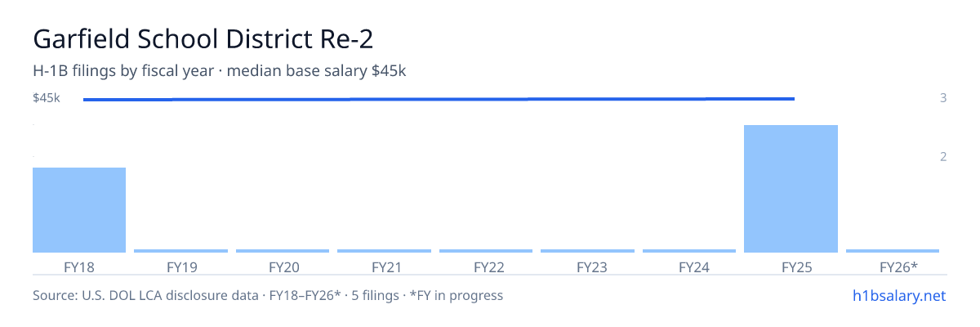The width and height of the screenshot is (980, 327).
Task: Click the FY26* axis label
Action: [x=898, y=267]
